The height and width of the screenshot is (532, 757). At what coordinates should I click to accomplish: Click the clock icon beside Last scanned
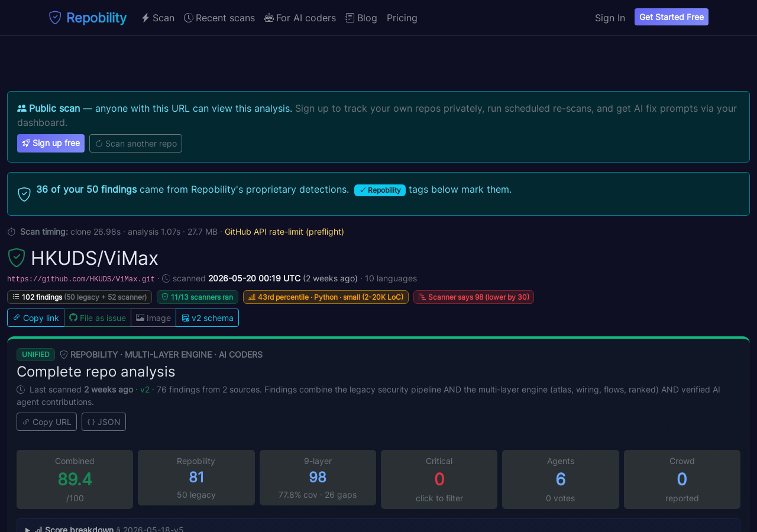pos(21,390)
